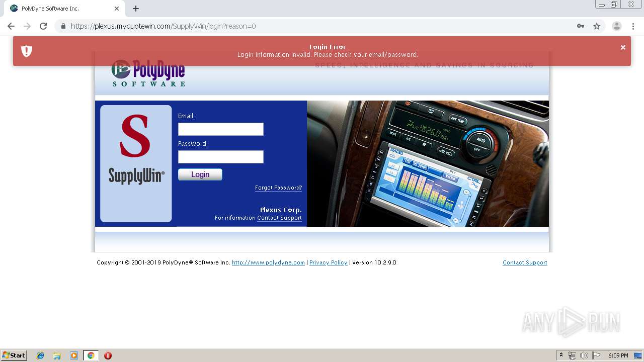This screenshot has width=644, height=362.
Task: Open saved passwords key icon
Action: point(581,26)
